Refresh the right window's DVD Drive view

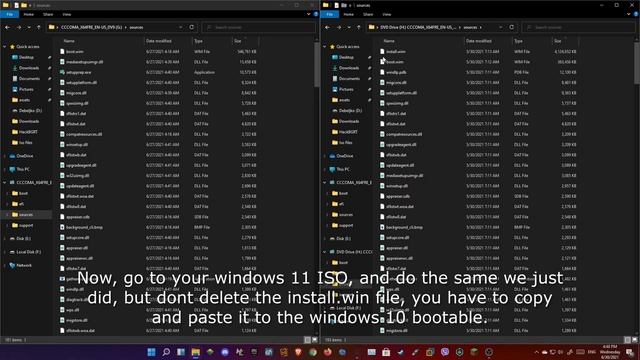pyautogui.click(x=511, y=27)
